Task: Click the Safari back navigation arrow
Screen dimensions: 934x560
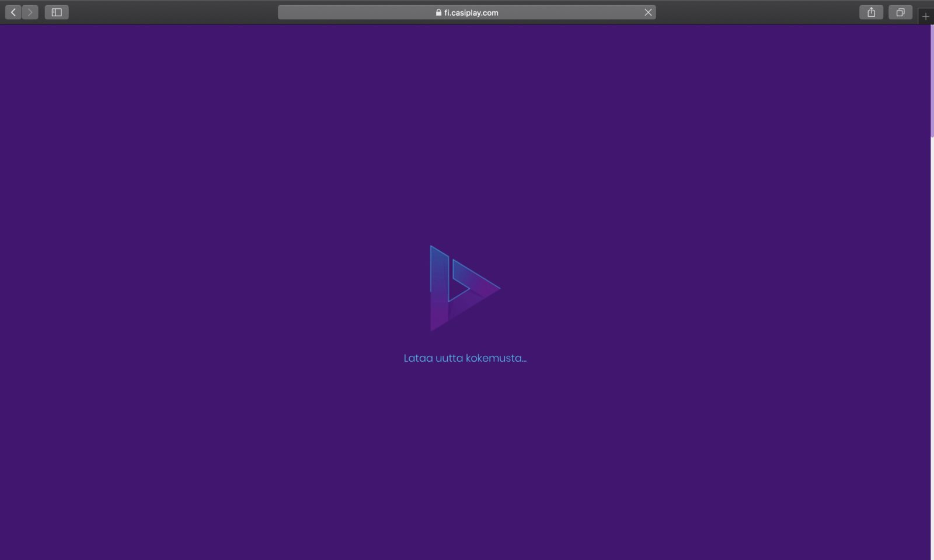Action: point(13,12)
